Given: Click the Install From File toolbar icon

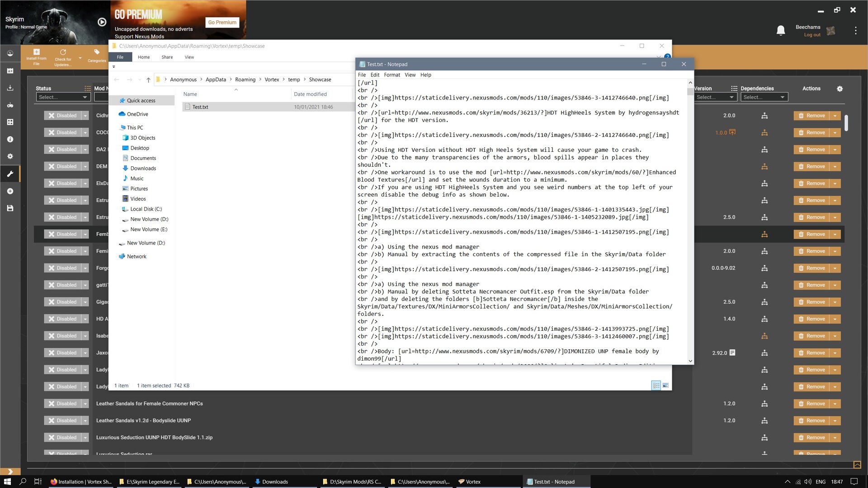Looking at the screenshot, I should (36, 57).
